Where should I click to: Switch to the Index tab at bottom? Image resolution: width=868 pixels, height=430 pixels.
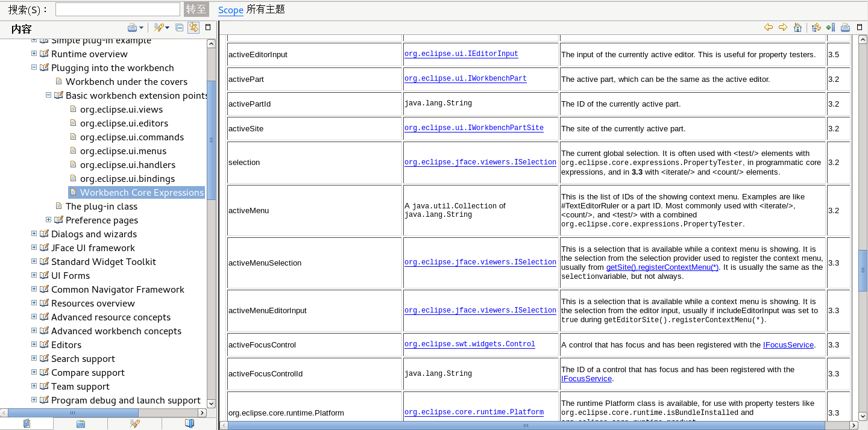(x=81, y=424)
